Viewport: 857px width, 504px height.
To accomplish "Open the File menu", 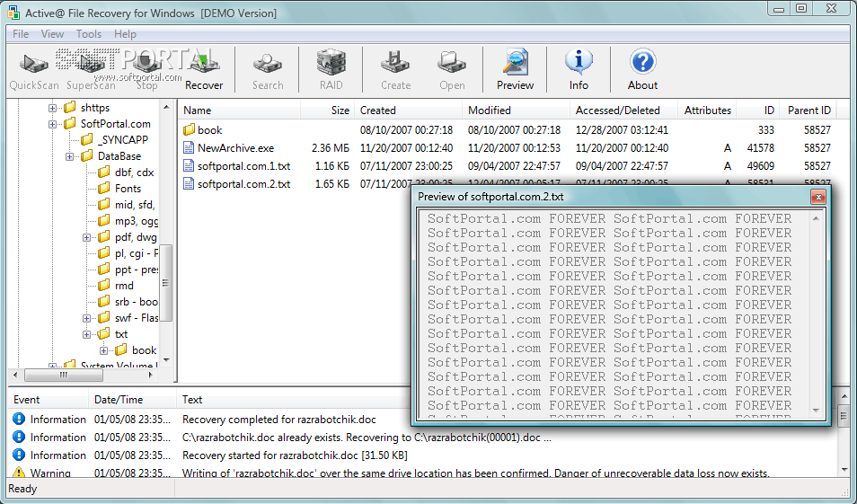I will [21, 34].
